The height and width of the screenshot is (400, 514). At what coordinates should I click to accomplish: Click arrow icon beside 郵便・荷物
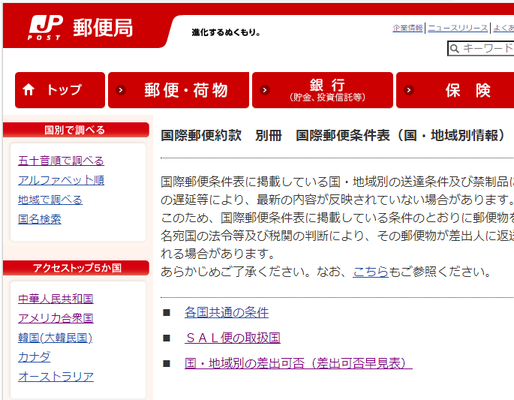click(121, 90)
